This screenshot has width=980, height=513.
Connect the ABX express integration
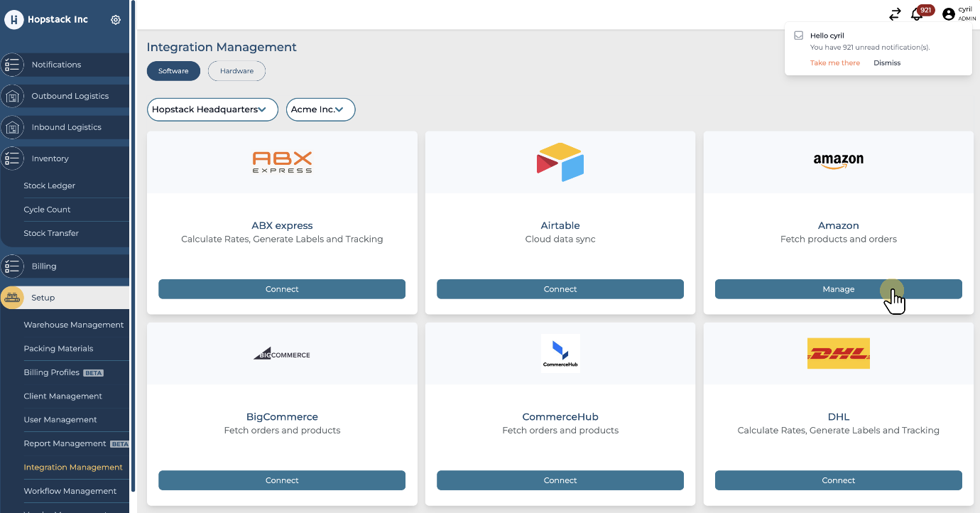[x=282, y=289]
